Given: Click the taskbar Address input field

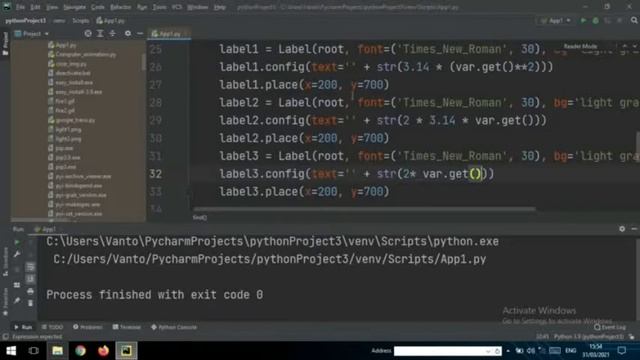Looking at the screenshot, I should (447, 351).
